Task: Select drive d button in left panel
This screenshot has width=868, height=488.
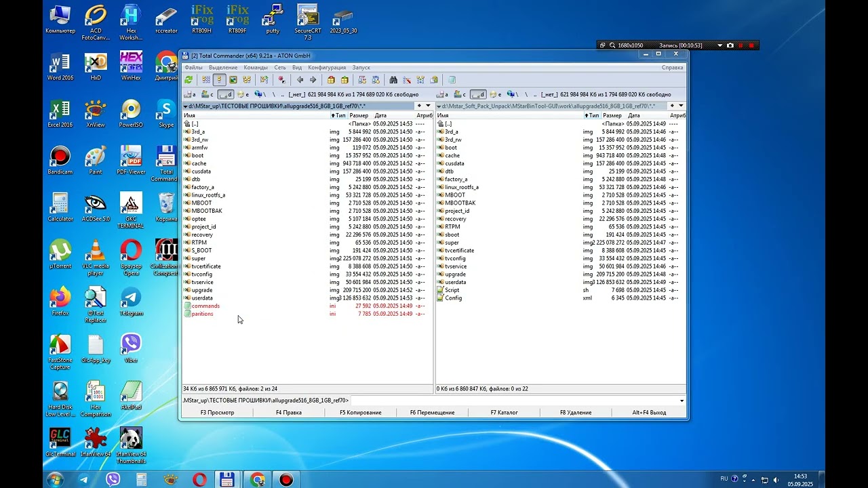Action: coord(226,95)
